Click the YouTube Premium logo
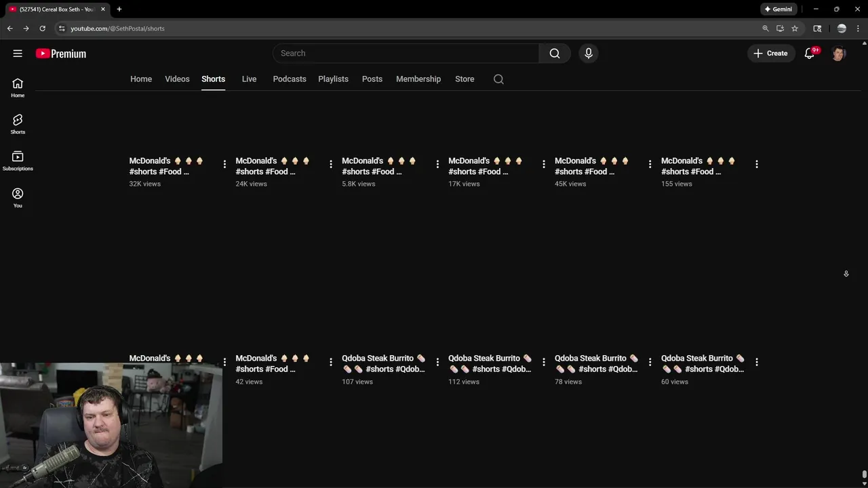Image resolution: width=868 pixels, height=488 pixels. tap(61, 54)
